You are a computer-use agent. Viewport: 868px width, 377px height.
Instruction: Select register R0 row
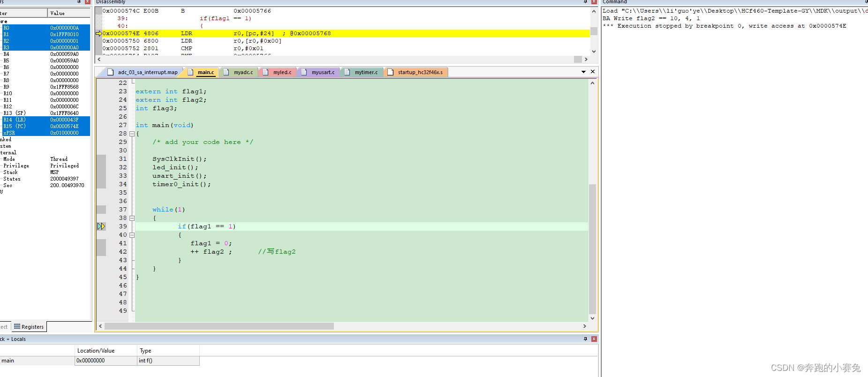coord(45,28)
